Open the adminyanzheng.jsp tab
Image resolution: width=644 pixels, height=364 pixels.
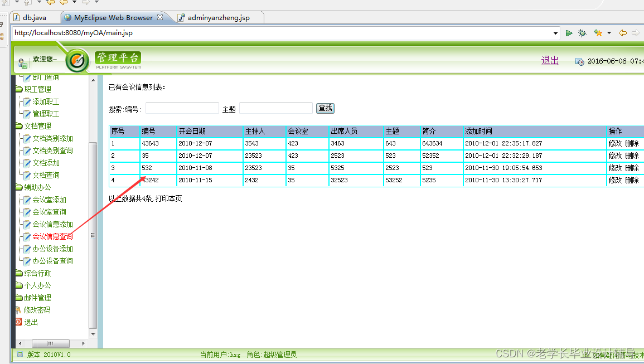pyautogui.click(x=216, y=17)
